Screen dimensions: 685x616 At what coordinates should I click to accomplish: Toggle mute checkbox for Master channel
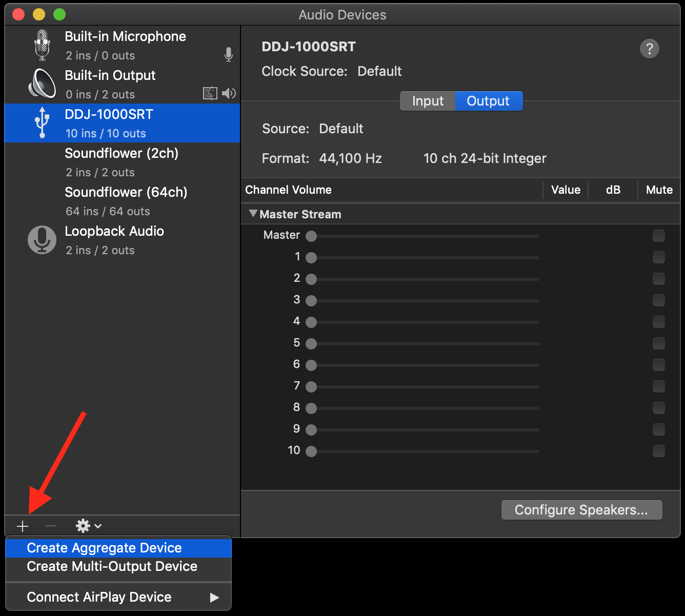[659, 236]
